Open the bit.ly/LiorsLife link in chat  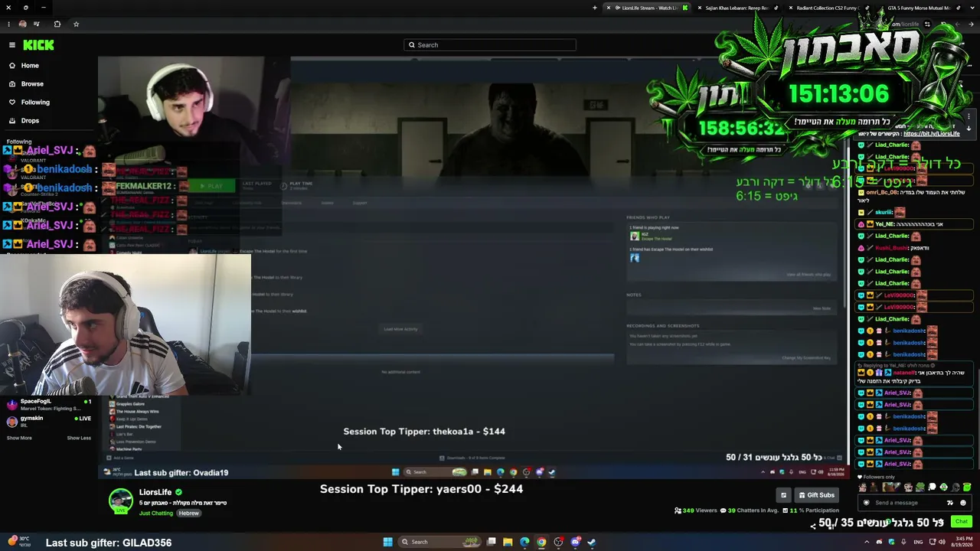pos(932,133)
